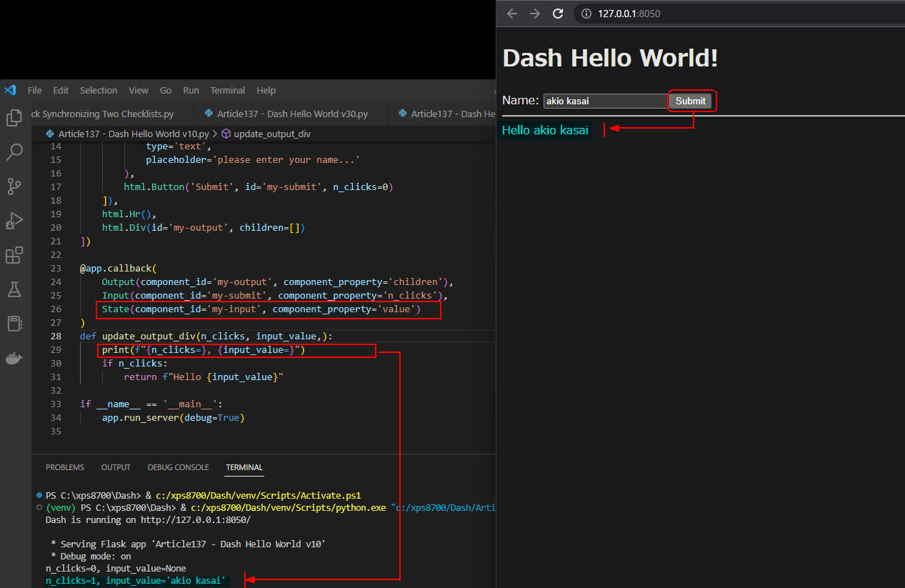Open the File menu

(x=35, y=90)
